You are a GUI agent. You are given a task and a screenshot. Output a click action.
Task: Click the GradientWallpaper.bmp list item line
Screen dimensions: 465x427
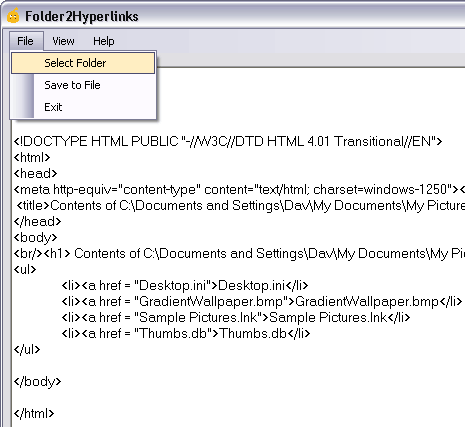(262, 301)
